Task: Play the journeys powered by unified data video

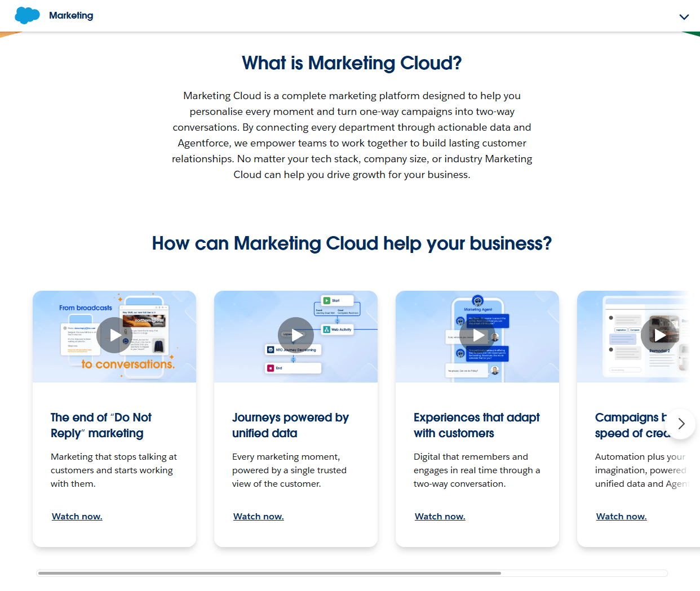Action: (x=295, y=335)
